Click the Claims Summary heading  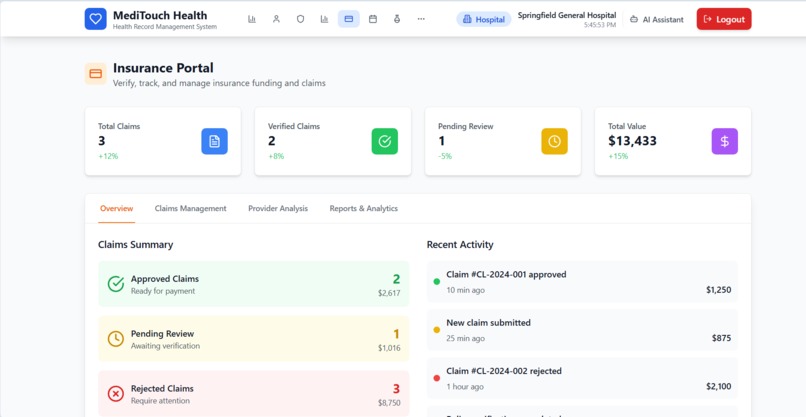coord(136,245)
